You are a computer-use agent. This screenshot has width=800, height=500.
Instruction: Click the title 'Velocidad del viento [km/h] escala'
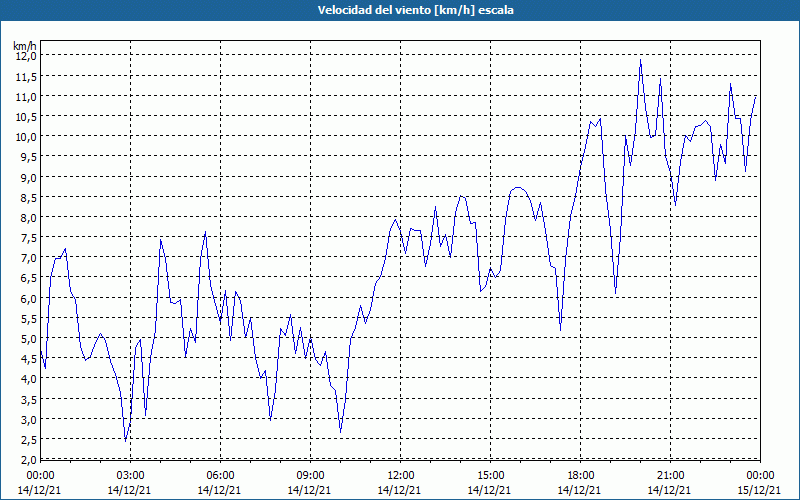click(415, 10)
